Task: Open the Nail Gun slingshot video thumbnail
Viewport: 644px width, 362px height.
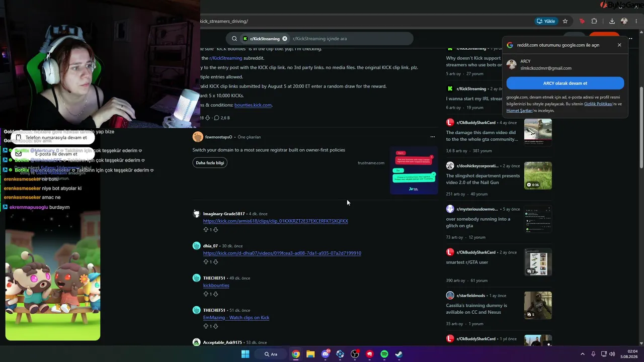Action: pos(538,175)
